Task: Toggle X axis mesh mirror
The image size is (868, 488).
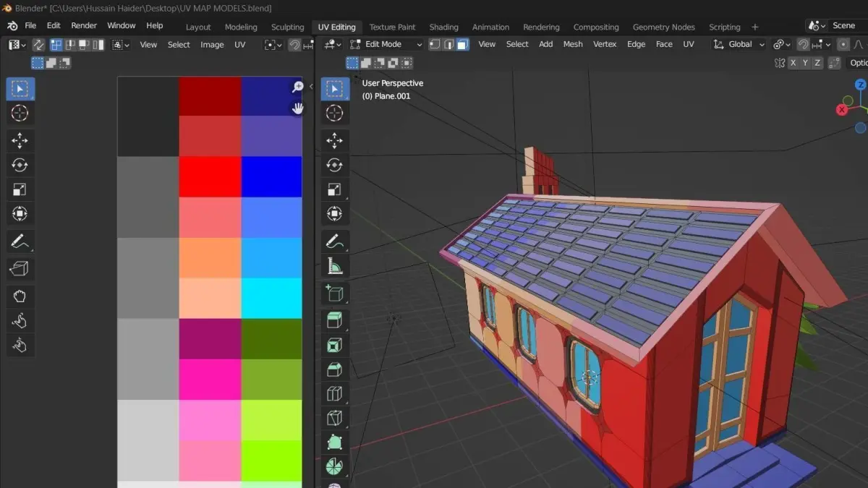Action: pyautogui.click(x=793, y=63)
